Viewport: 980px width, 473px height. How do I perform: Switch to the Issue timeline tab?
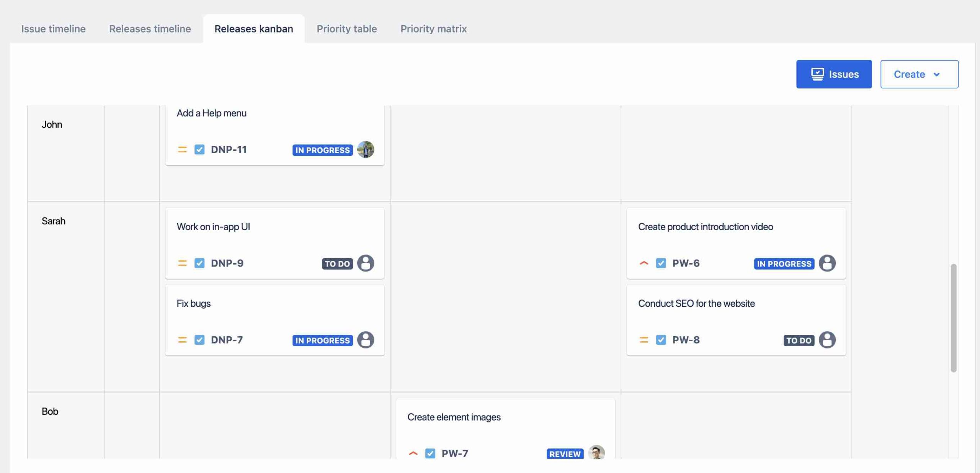tap(53, 28)
